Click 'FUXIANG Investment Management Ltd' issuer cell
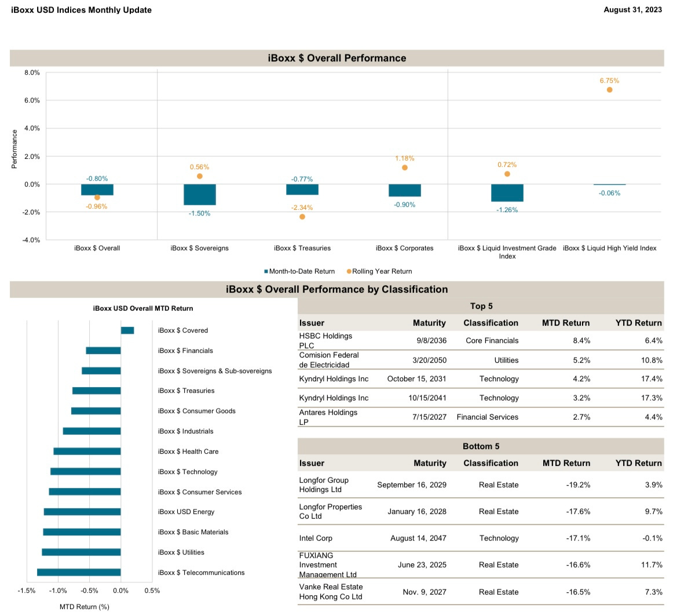Image resolution: width=677 pixels, height=616 pixels. click(328, 565)
